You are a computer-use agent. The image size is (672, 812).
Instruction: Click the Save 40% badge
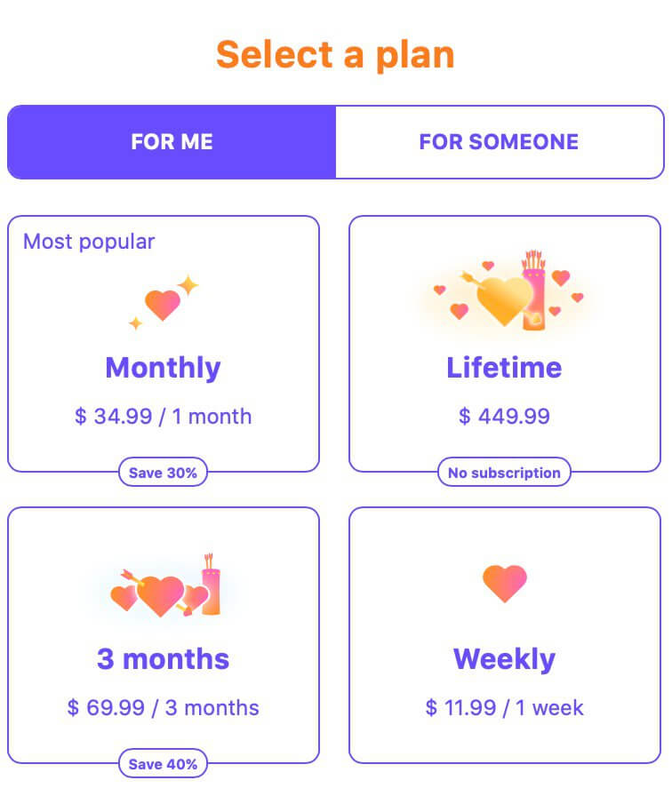164,763
